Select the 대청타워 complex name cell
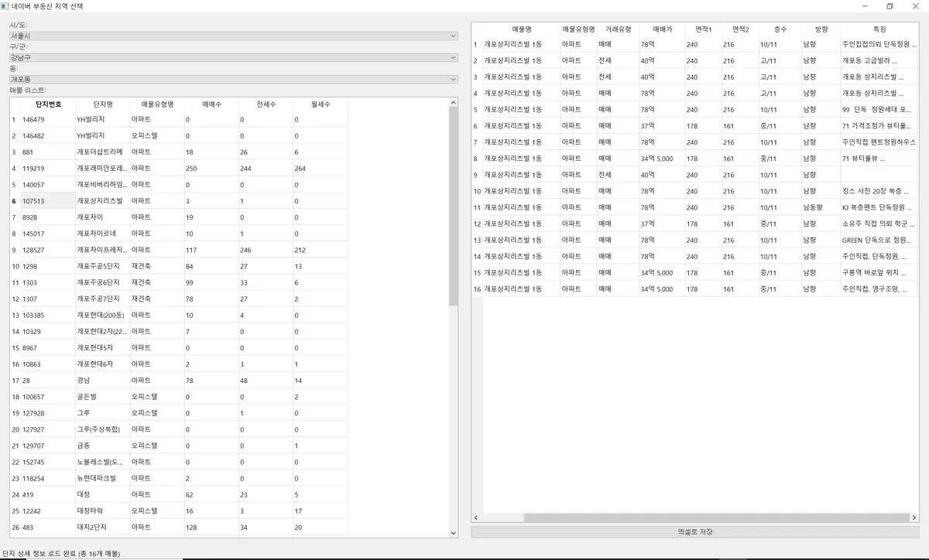The height and width of the screenshot is (560, 929). click(102, 510)
